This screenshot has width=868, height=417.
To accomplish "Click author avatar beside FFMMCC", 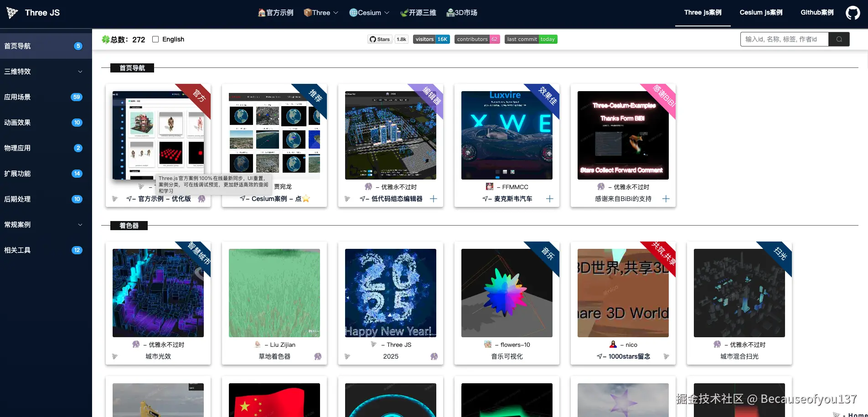I will (490, 186).
